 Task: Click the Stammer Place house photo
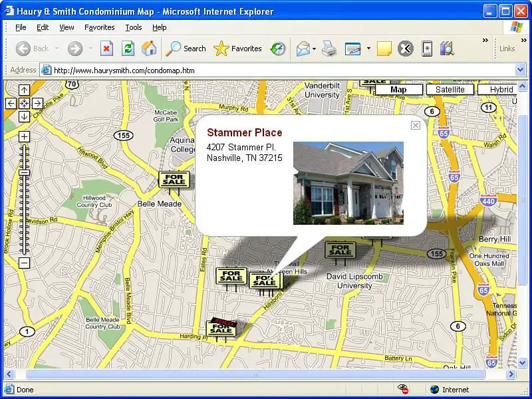point(348,184)
